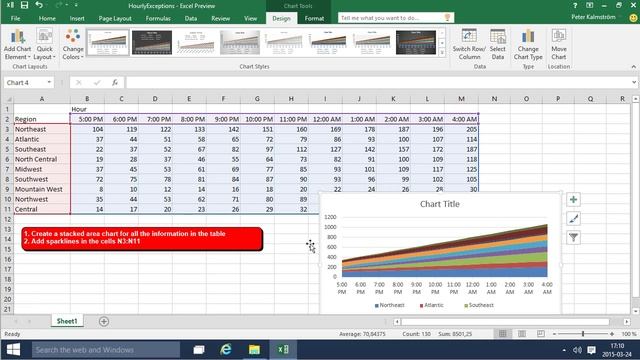This screenshot has width=640, height=360.
Task: Switch to Page Break Preview icon
Action: [540, 334]
